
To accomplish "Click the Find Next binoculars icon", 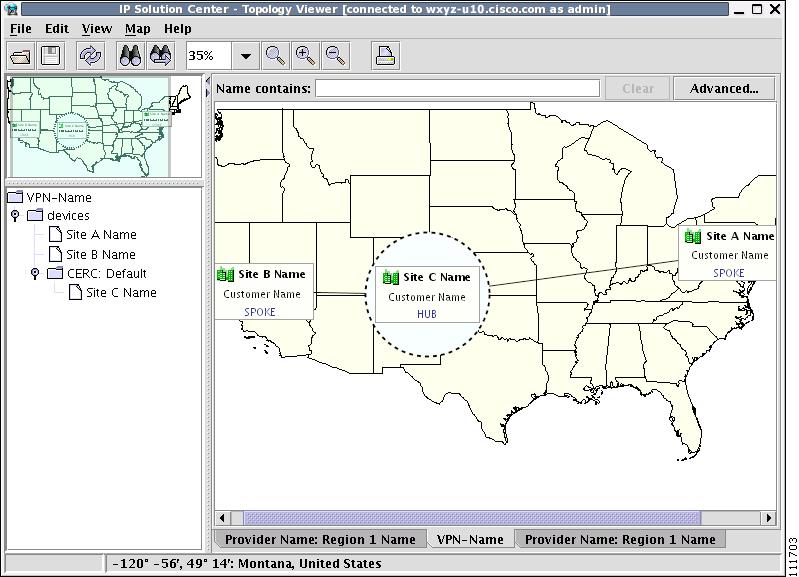I will point(161,56).
